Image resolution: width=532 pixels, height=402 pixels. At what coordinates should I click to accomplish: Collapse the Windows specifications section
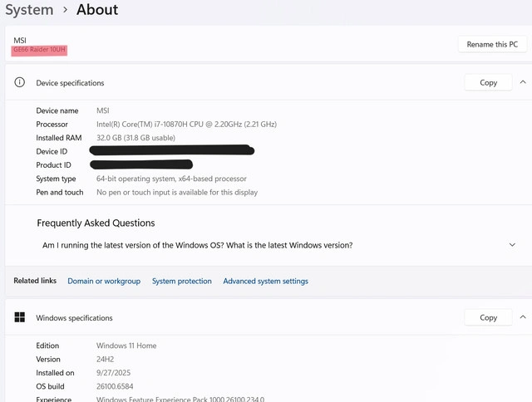(523, 317)
